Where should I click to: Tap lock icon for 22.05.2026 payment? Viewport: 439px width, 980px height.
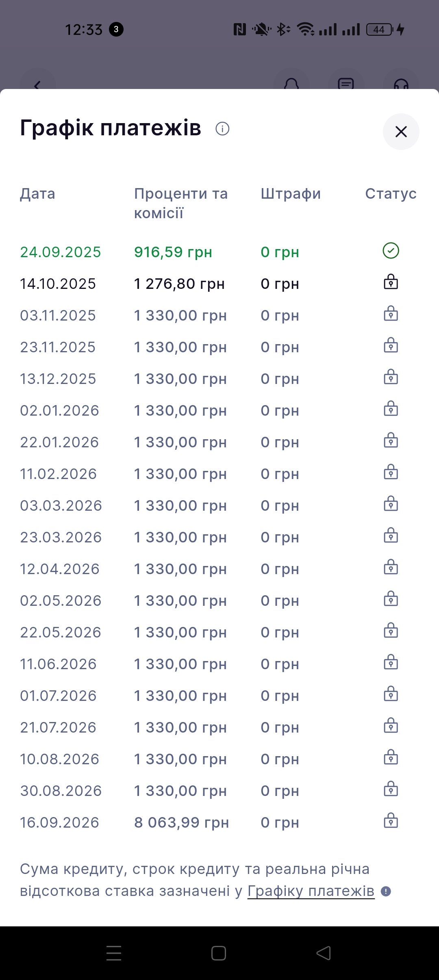click(391, 631)
